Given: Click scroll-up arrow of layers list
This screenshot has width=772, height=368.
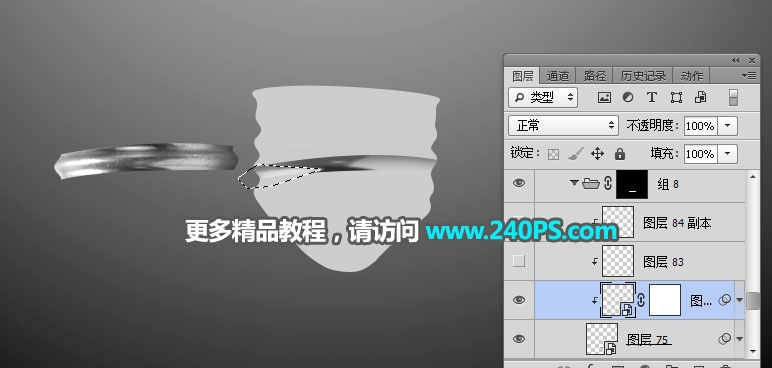Looking at the screenshot, I should [x=753, y=177].
